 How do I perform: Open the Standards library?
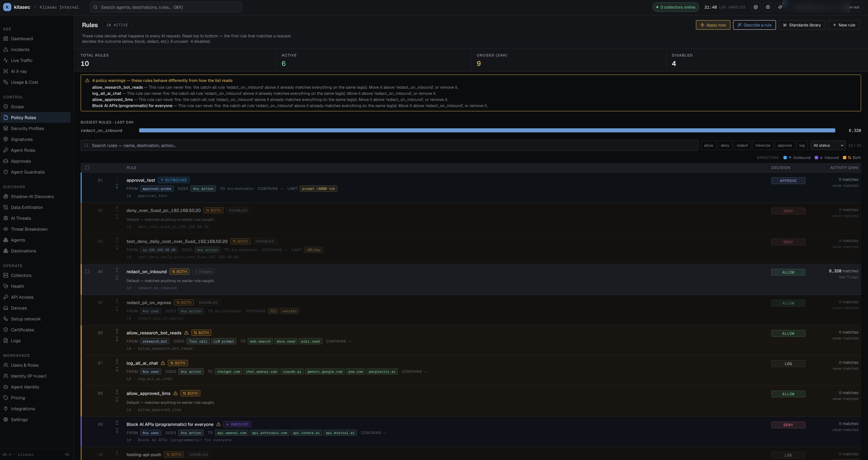[x=802, y=25]
